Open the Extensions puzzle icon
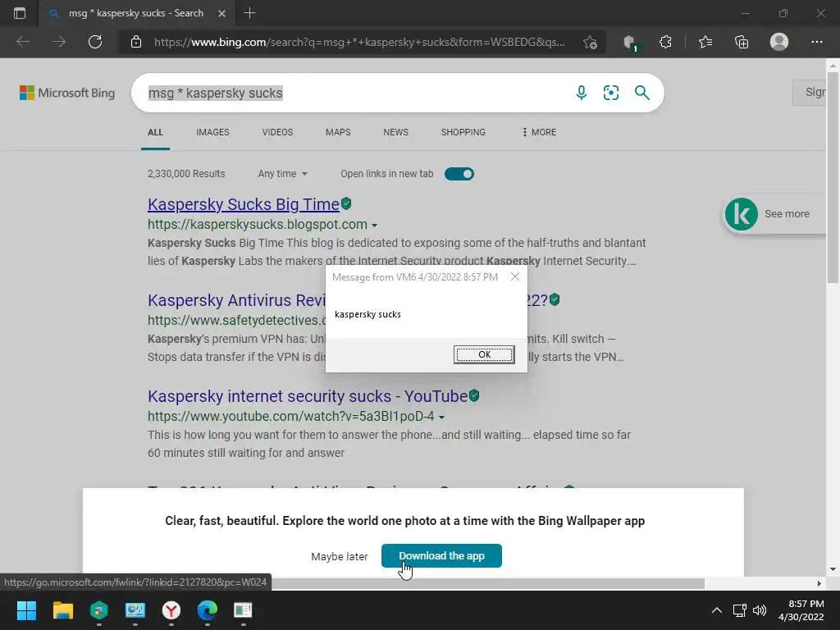This screenshot has width=840, height=630. pyautogui.click(x=665, y=42)
